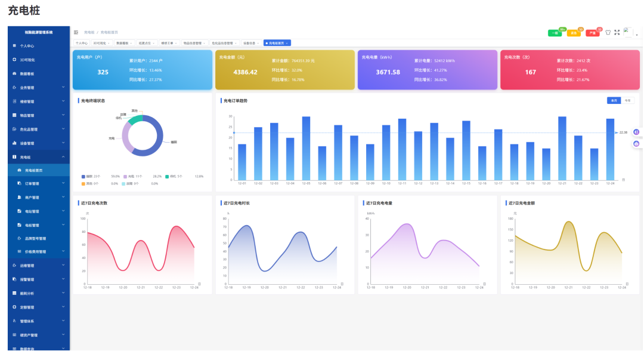Click the 业务管理 sidebar icon
644x351 pixels.
tap(14, 88)
